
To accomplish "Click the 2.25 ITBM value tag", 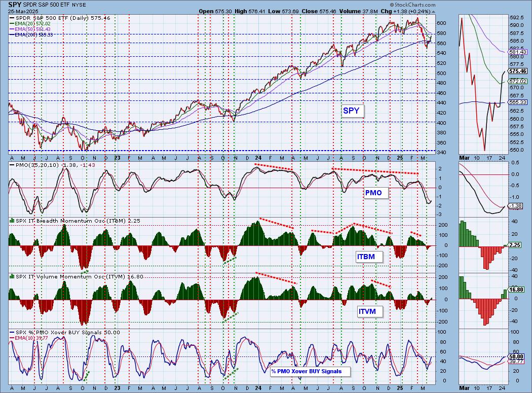I will click(x=515, y=245).
